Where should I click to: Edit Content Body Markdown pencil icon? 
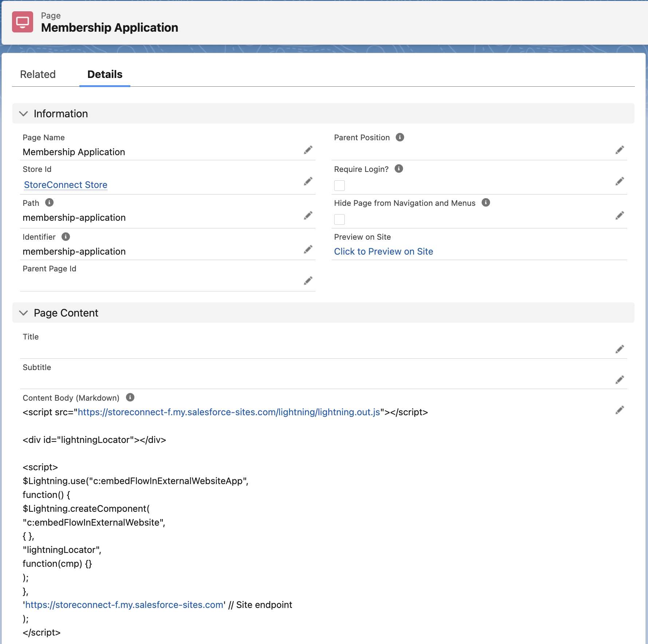coord(620,410)
